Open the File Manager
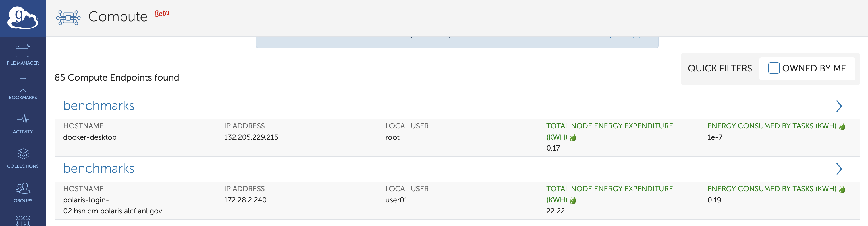868x226 pixels. [x=23, y=54]
